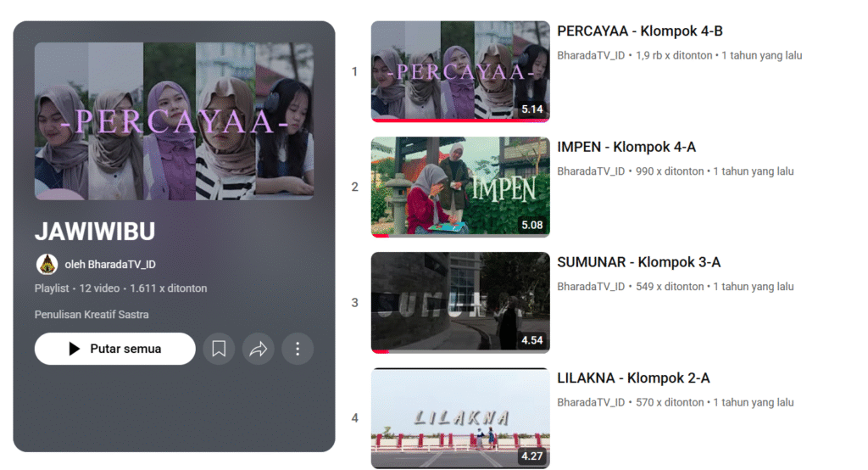Open the oleh BharadaTV_ID channel link
Screen dimensions: 868x470
click(110, 264)
